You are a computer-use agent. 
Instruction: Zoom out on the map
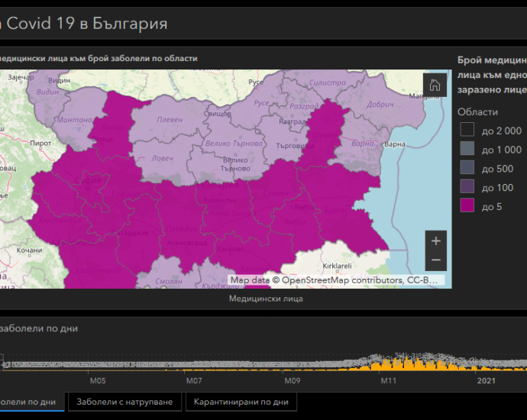pyautogui.click(x=436, y=260)
